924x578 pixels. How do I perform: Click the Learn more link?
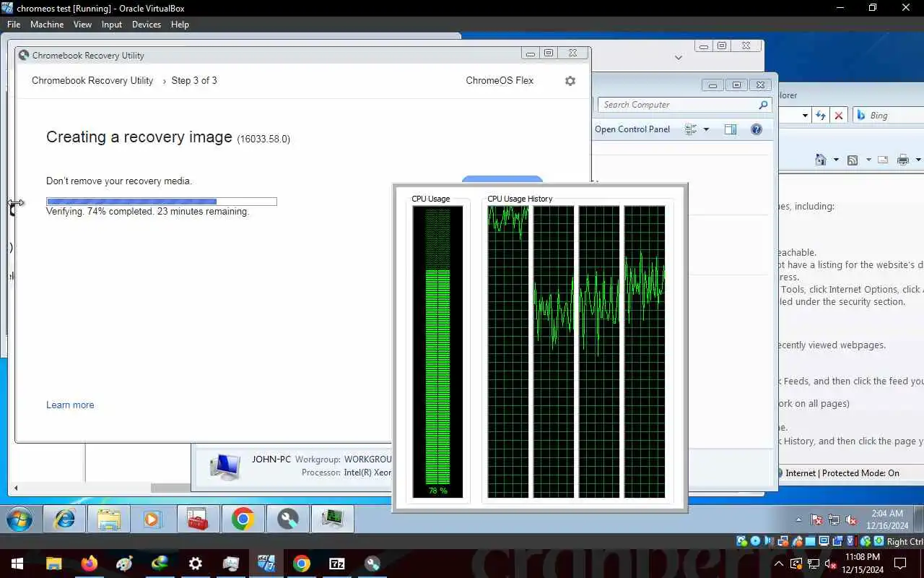[70, 405]
